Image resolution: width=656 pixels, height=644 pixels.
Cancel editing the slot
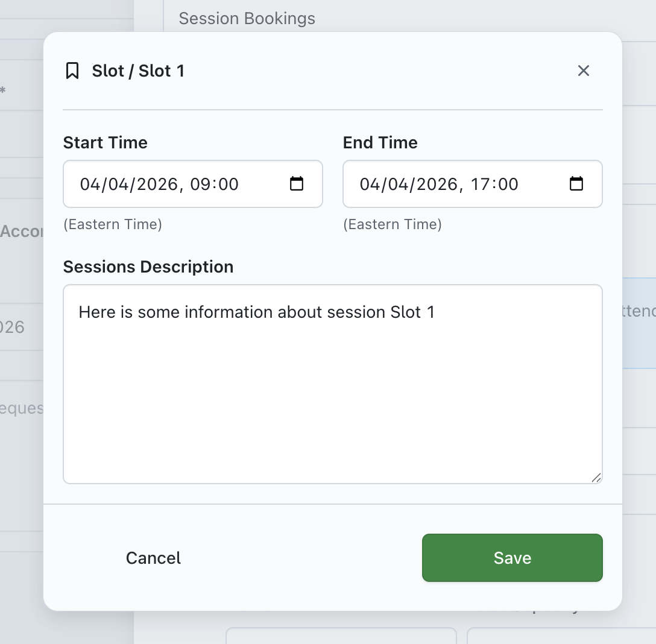click(153, 558)
